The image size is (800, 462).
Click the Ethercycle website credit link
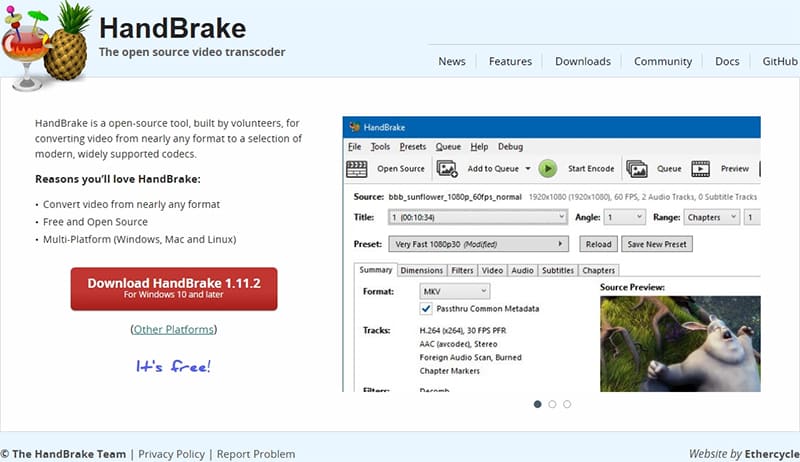[771, 454]
